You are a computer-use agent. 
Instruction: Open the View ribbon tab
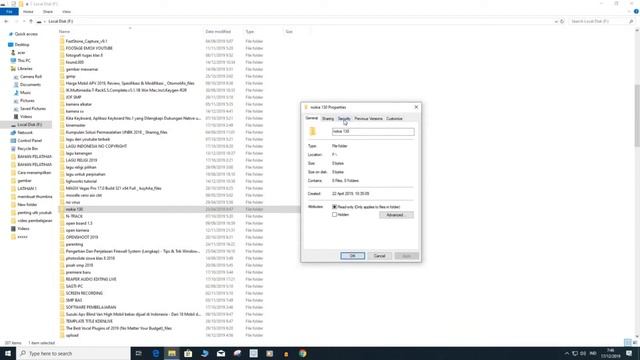pos(66,12)
